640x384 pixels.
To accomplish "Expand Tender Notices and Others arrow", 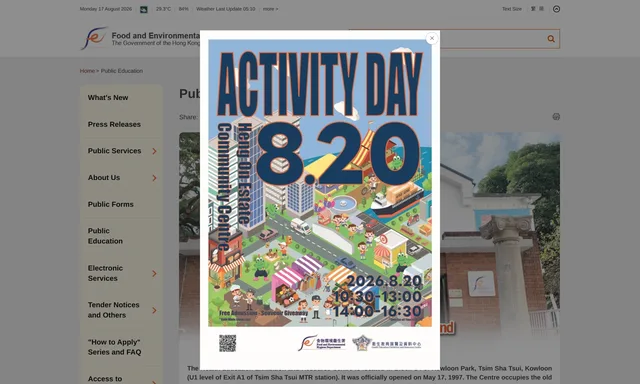I will (x=154, y=311).
